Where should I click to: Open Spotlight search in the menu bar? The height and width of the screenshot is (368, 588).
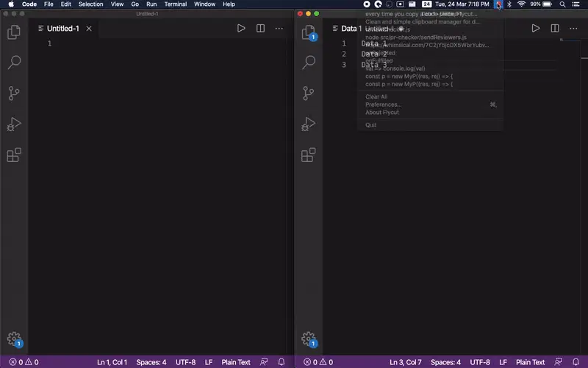pyautogui.click(x=562, y=4)
